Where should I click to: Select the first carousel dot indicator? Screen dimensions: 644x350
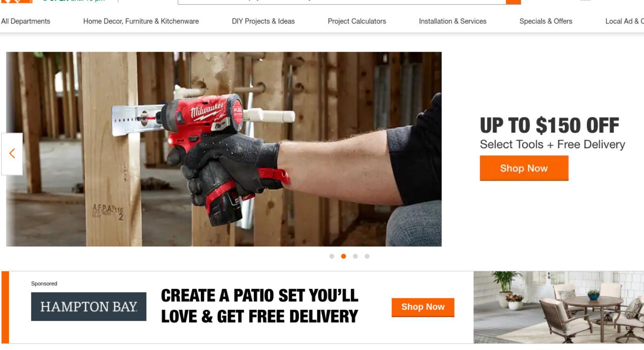(x=332, y=256)
